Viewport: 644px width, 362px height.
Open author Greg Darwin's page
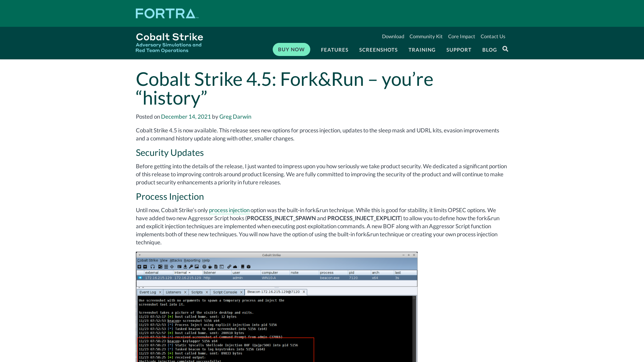click(235, 117)
